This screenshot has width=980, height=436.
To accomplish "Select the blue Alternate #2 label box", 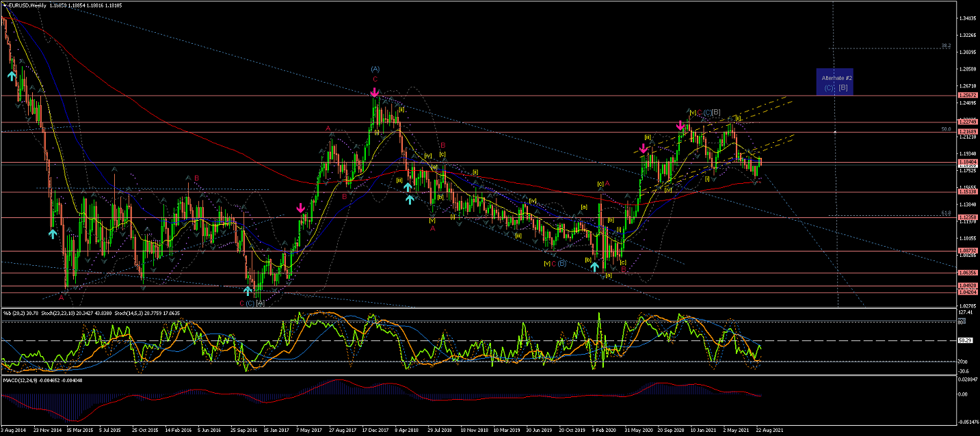I will [x=834, y=83].
